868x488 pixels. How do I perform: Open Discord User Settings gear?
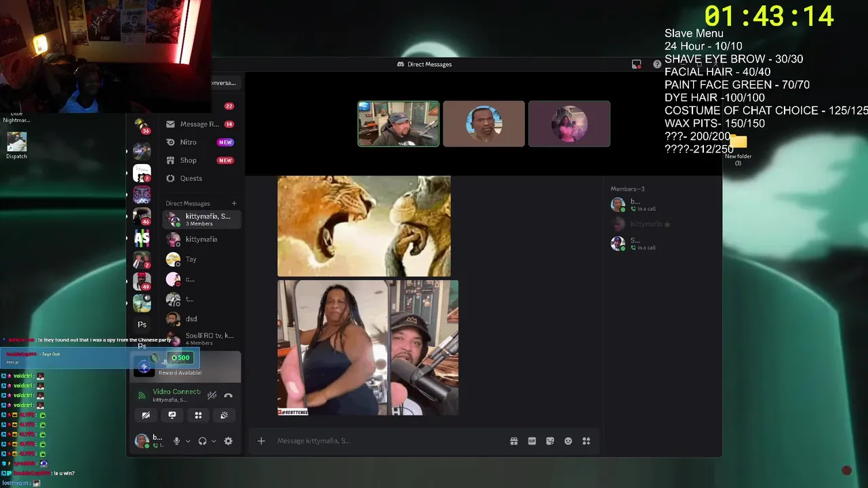tap(229, 441)
